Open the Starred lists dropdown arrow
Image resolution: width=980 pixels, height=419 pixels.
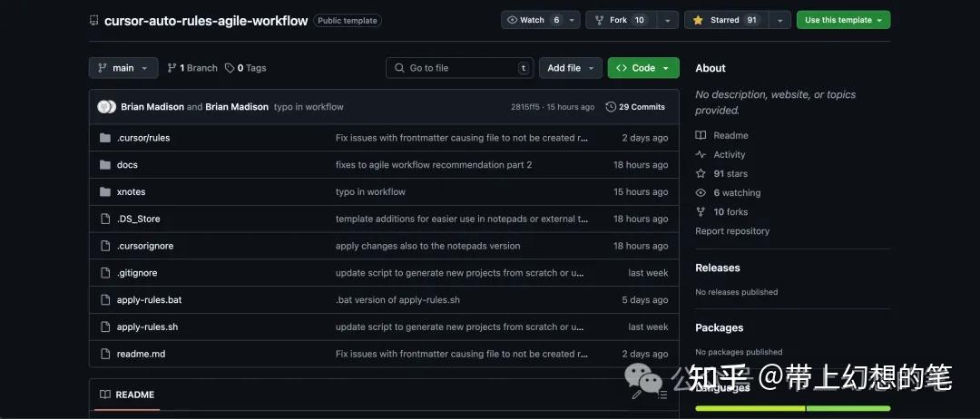click(x=779, y=20)
